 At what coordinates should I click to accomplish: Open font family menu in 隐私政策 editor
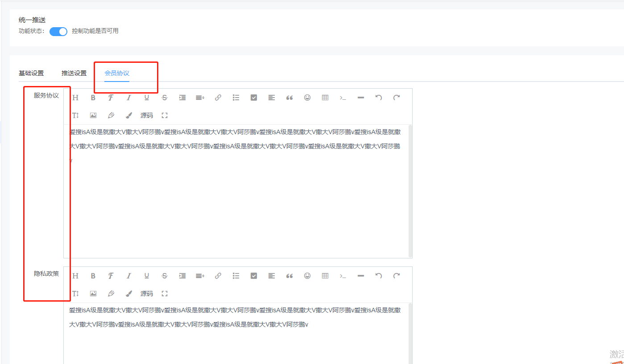(111, 276)
